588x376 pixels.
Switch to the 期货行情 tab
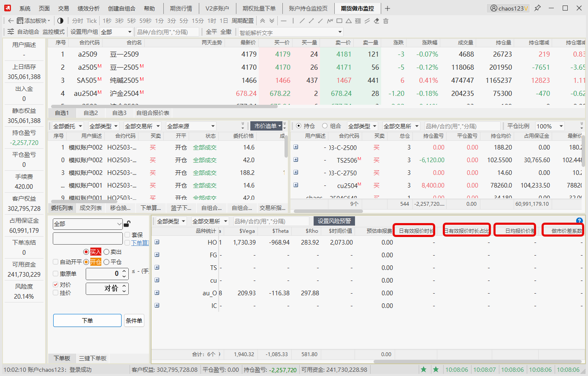pyautogui.click(x=181, y=8)
